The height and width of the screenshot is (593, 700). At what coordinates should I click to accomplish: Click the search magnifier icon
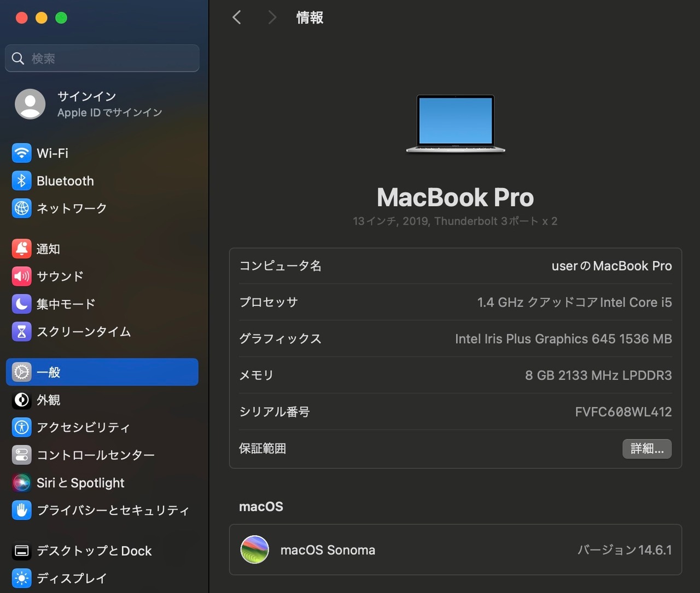[18, 58]
